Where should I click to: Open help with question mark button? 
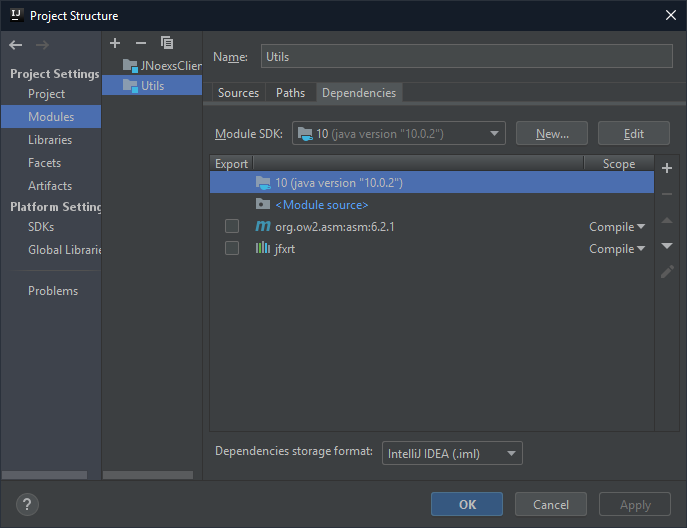[x=27, y=504]
